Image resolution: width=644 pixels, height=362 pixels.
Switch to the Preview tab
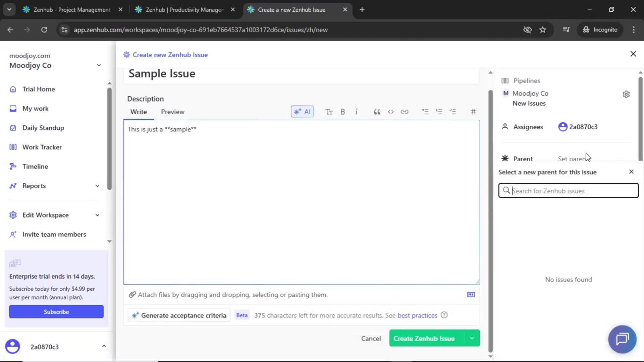click(172, 112)
